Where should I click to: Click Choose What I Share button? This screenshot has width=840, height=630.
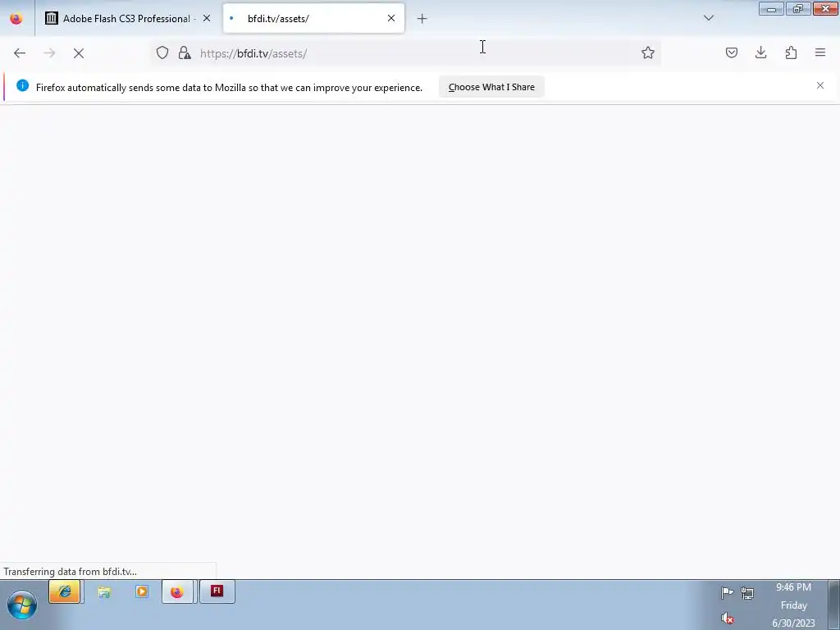tap(491, 87)
